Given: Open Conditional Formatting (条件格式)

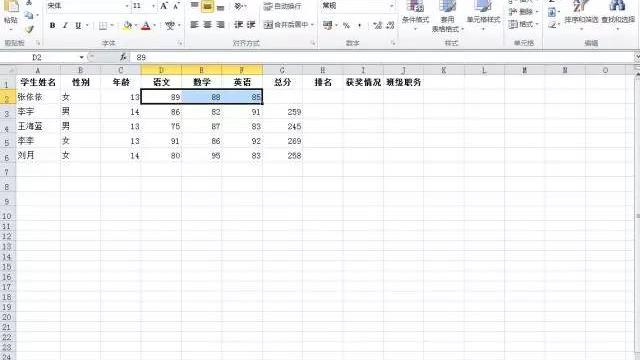Looking at the screenshot, I should coord(415,15).
